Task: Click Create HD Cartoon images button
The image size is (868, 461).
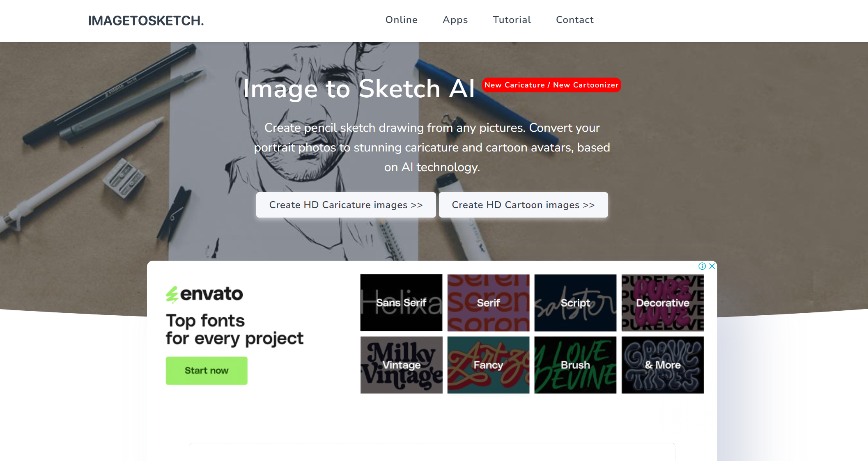Action: pyautogui.click(x=523, y=205)
